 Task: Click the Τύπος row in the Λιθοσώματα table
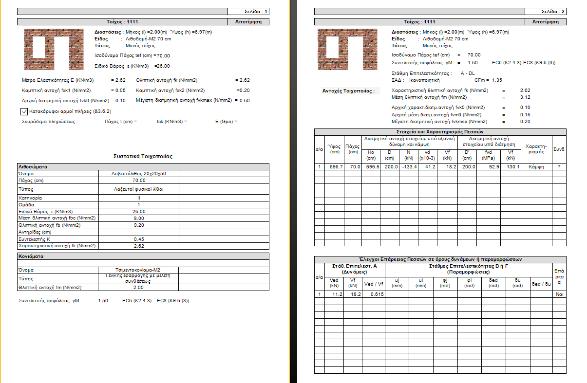click(x=143, y=189)
